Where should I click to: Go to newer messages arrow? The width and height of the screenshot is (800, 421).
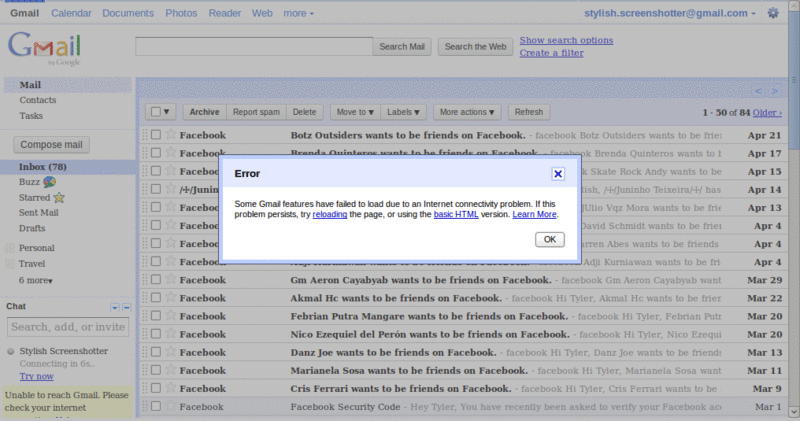[759, 91]
